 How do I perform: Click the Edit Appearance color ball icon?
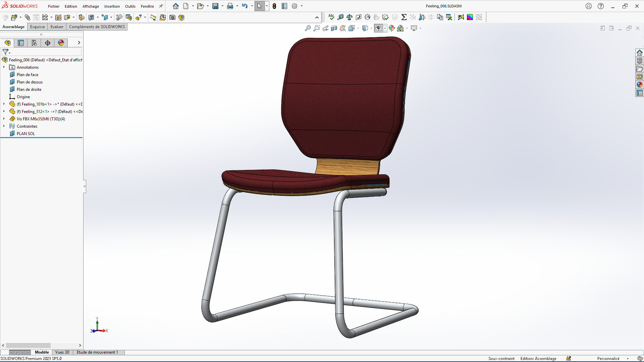[x=391, y=28]
